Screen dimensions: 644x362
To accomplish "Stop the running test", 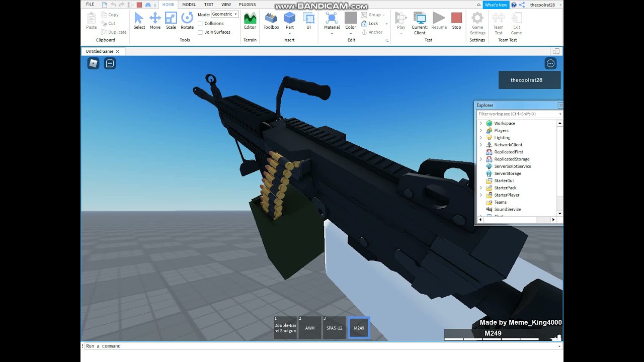I will point(456,21).
